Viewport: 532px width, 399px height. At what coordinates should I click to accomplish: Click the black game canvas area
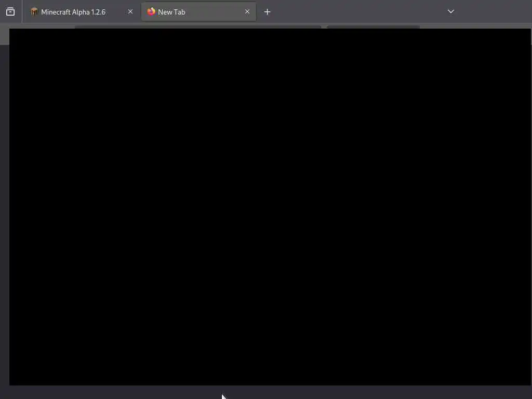270,207
